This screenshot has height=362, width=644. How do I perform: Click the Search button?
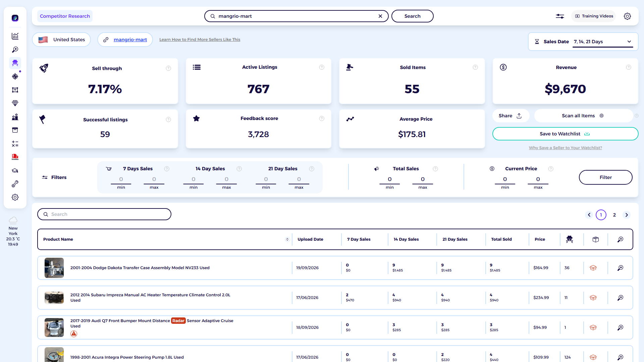(x=412, y=16)
